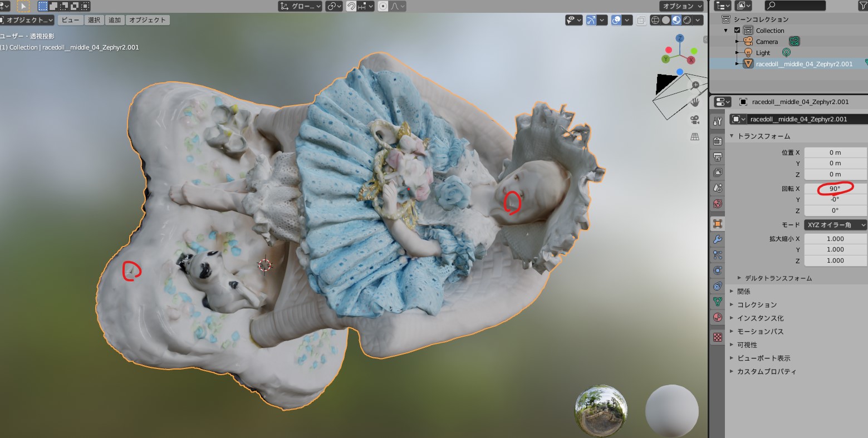Screen dimensions: 868x438
Task: Open the Texture properties checker tab
Action: (718, 337)
